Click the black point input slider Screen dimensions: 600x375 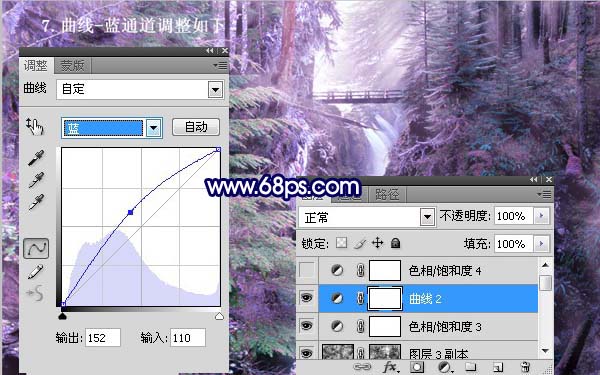click(x=62, y=316)
